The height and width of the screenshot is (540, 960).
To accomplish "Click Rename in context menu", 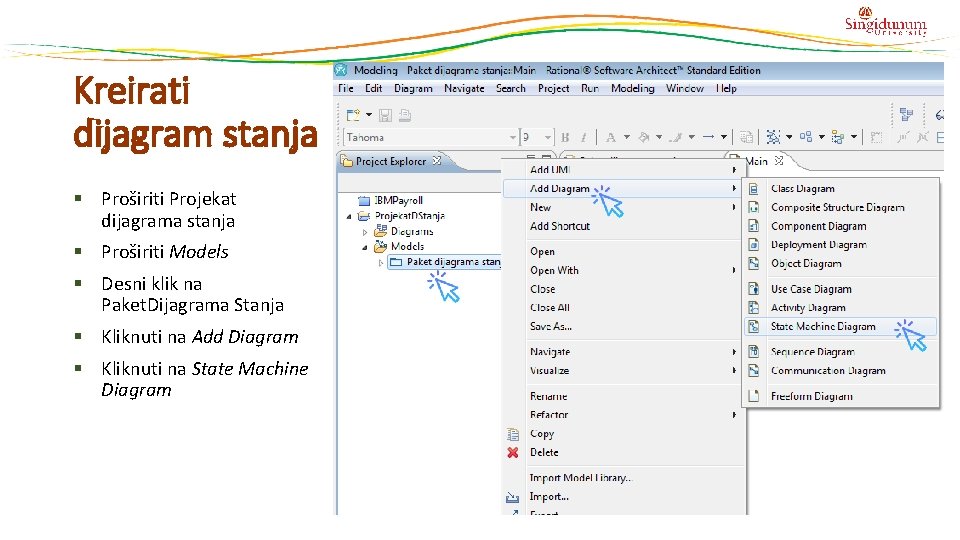I will [623, 396].
